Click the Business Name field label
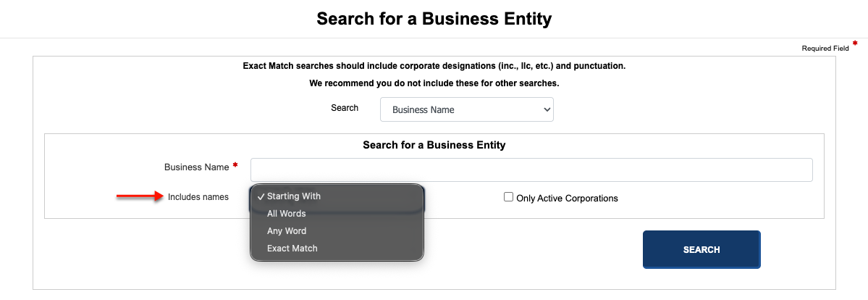The height and width of the screenshot is (300, 868). (x=196, y=167)
